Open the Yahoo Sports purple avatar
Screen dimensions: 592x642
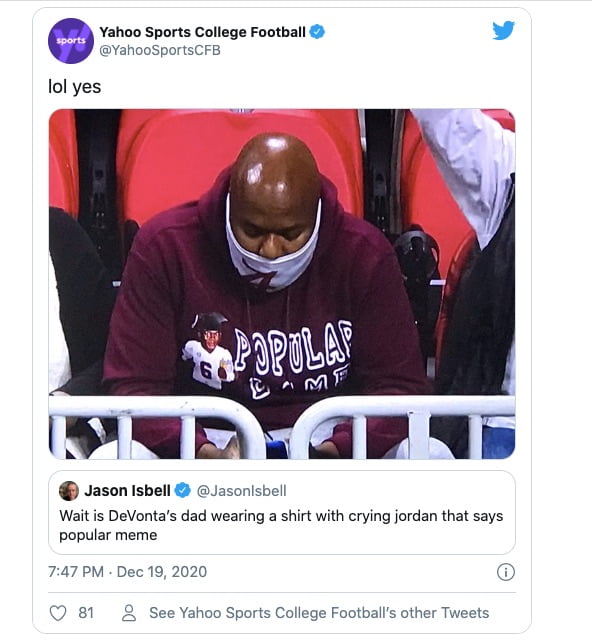pyautogui.click(x=71, y=41)
